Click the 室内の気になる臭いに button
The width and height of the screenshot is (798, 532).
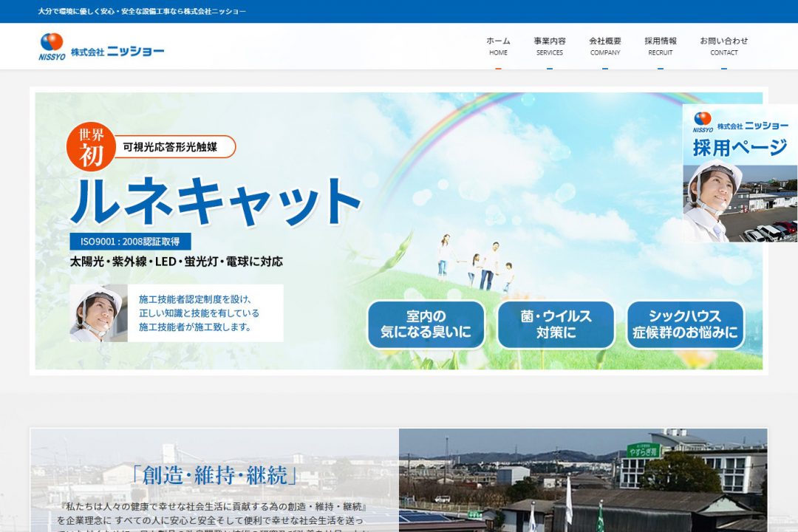(x=426, y=324)
